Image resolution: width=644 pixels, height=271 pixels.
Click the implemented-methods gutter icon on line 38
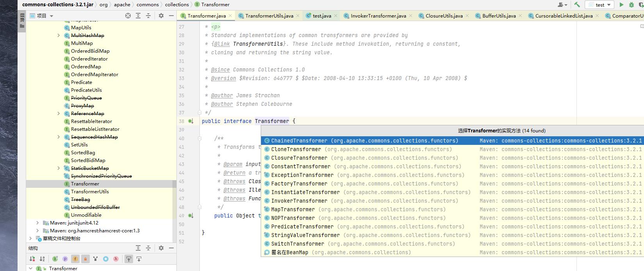[x=191, y=121]
